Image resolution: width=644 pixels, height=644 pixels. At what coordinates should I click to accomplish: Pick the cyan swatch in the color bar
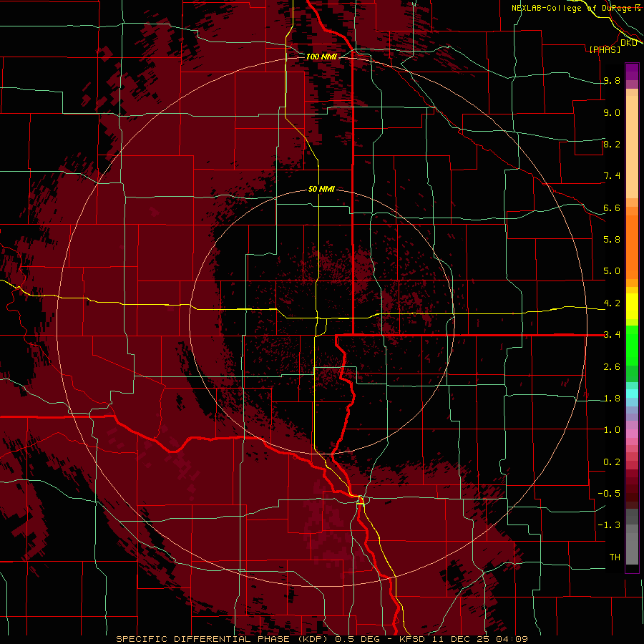(632, 394)
